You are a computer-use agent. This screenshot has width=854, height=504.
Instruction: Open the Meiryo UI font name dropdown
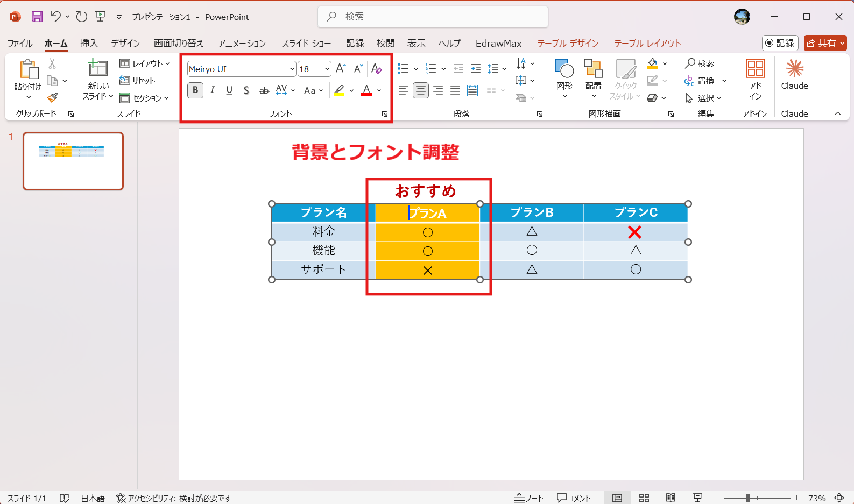pyautogui.click(x=292, y=69)
